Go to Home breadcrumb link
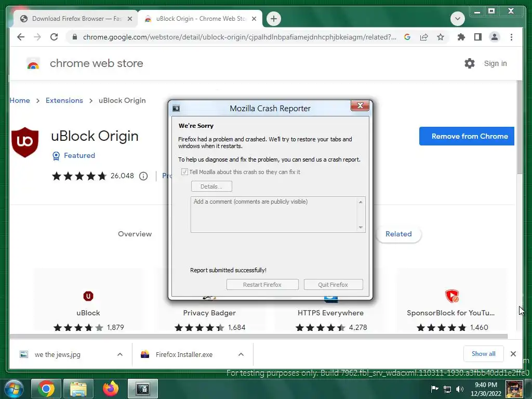 (20, 100)
